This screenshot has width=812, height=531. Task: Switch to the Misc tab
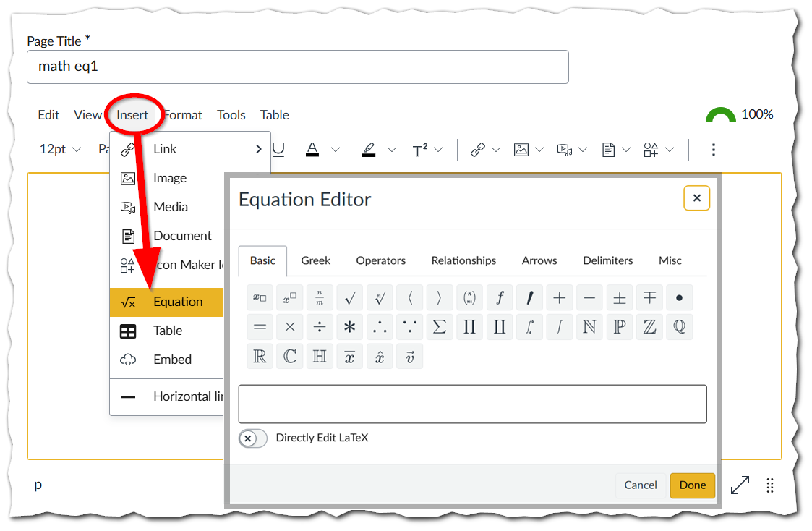click(670, 260)
